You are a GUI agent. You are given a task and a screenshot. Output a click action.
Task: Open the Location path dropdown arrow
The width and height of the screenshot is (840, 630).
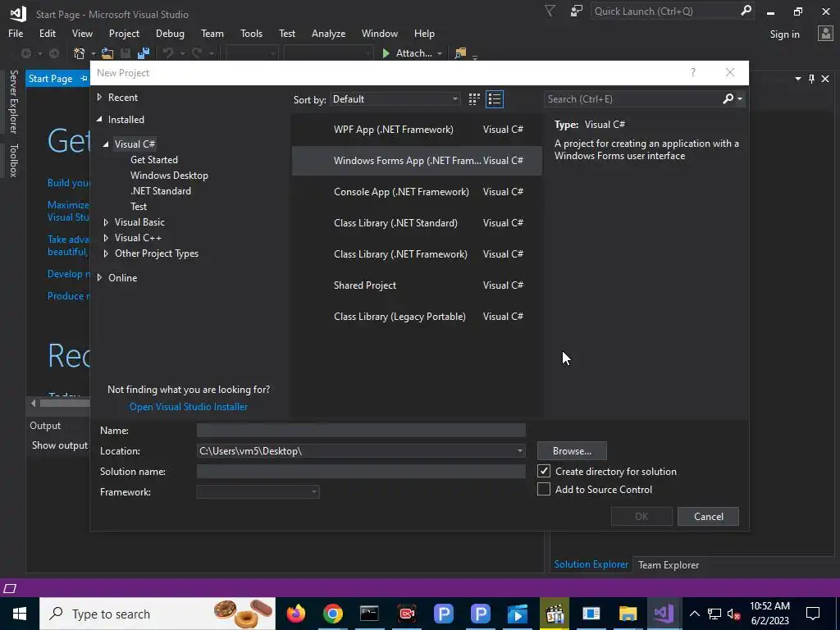[519, 451]
